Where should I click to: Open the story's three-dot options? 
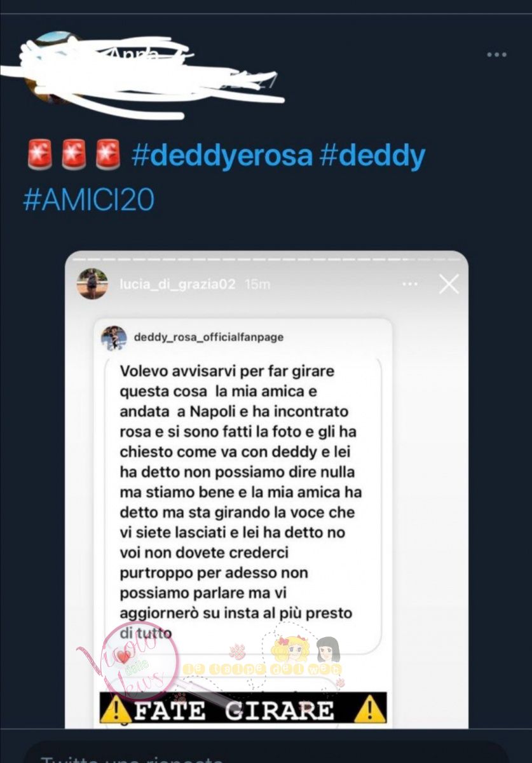[x=411, y=284]
